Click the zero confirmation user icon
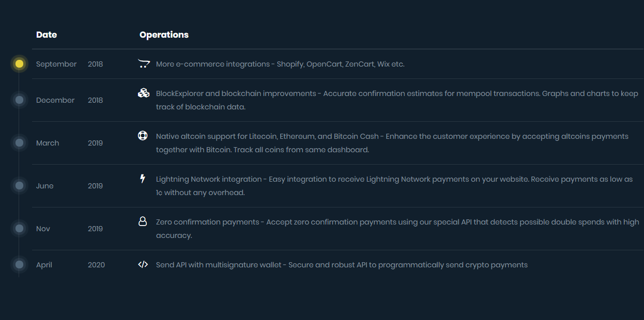This screenshot has width=644, height=320. (143, 221)
